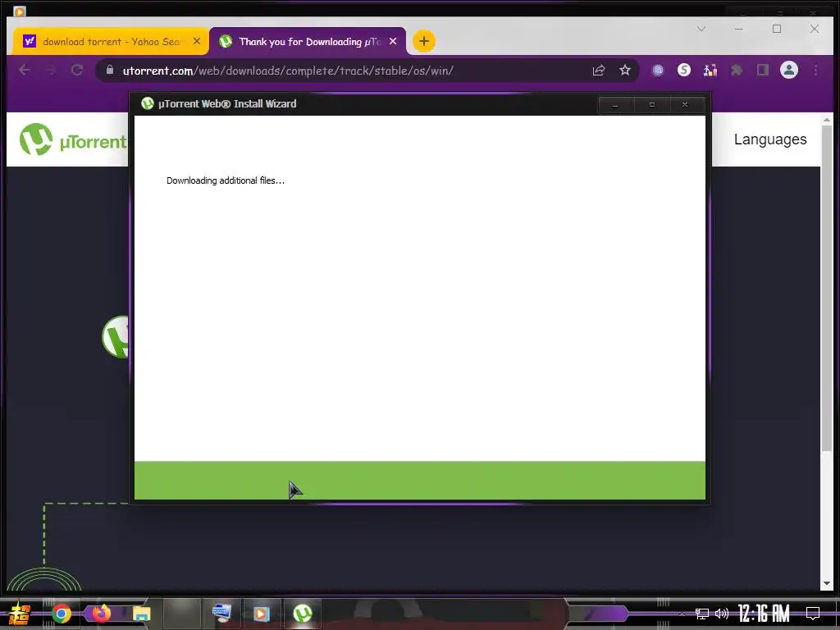This screenshot has height=630, width=840.
Task: Close the Chrome browser window
Action: click(x=815, y=29)
